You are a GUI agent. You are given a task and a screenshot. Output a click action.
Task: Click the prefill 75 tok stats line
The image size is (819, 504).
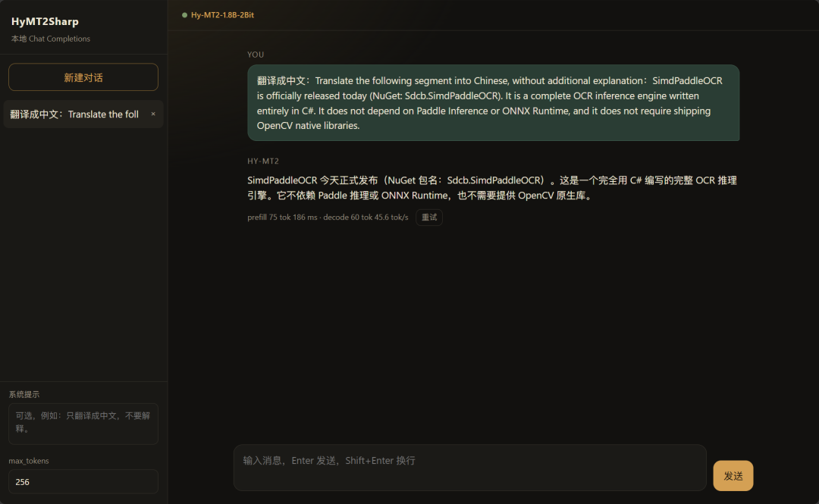click(x=328, y=218)
